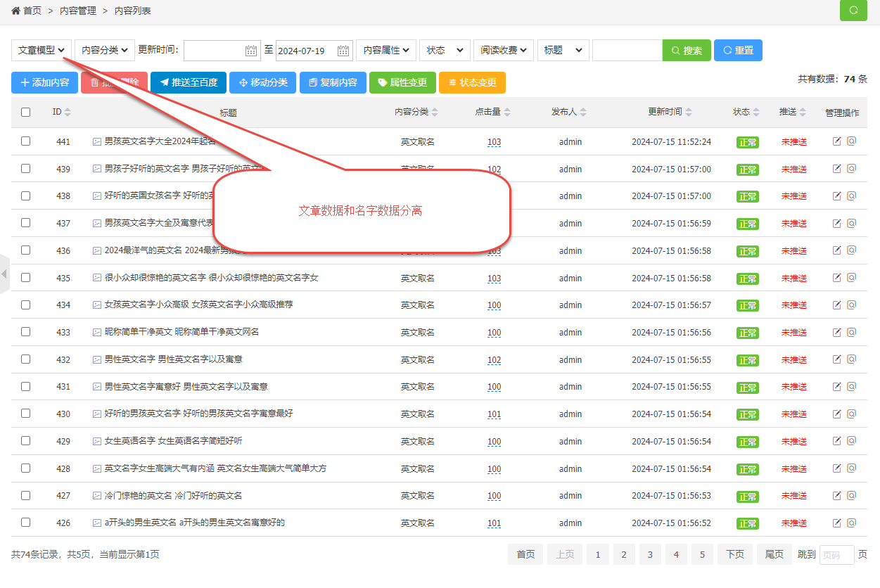Click the 推送至百度 button
The image size is (880, 588).
[x=189, y=83]
